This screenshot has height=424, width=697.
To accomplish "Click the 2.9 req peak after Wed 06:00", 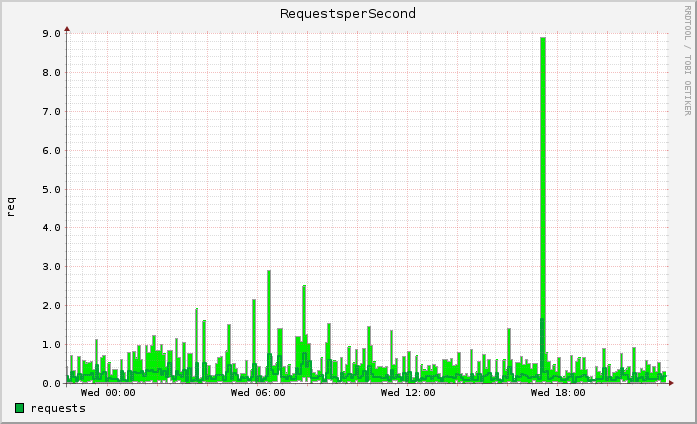I will [269, 326].
